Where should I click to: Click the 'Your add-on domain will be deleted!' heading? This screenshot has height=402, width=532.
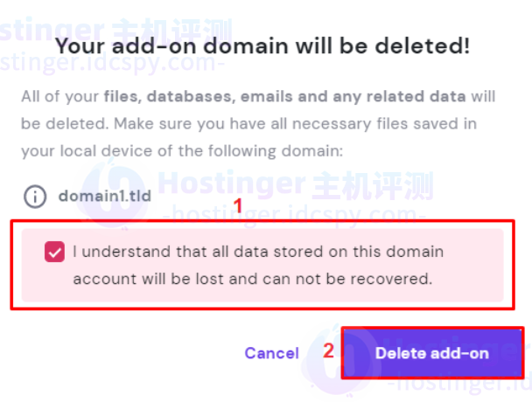pyautogui.click(x=262, y=46)
